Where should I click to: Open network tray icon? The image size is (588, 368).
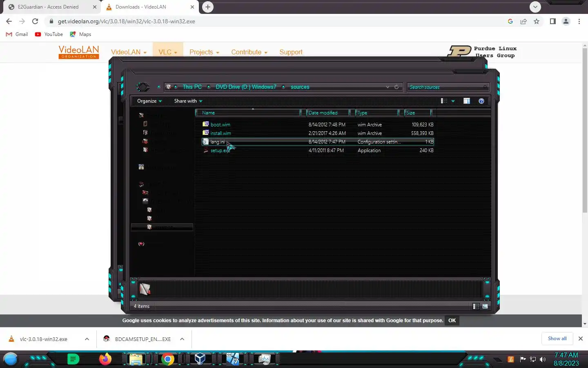pyautogui.click(x=532, y=359)
